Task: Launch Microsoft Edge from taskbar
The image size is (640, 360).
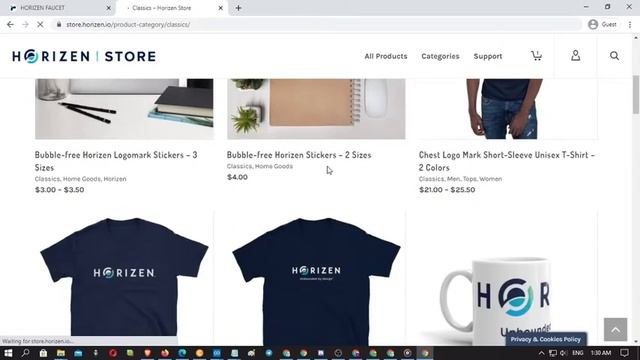Action: coord(182,353)
